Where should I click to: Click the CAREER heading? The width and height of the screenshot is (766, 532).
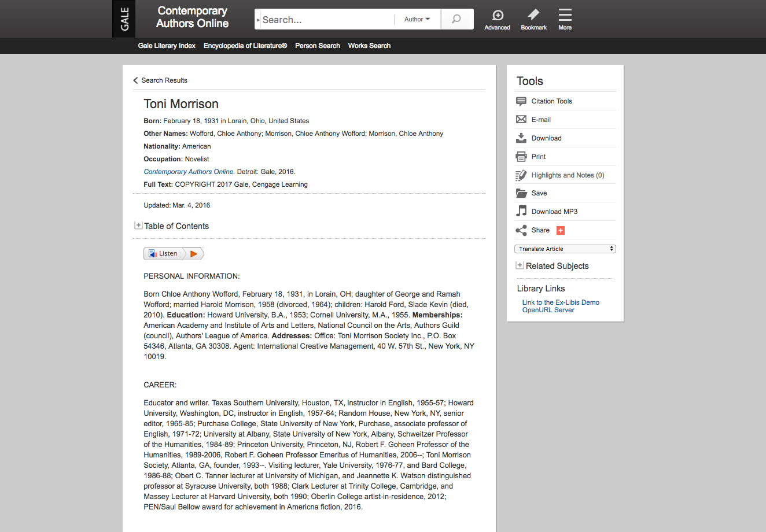160,385
